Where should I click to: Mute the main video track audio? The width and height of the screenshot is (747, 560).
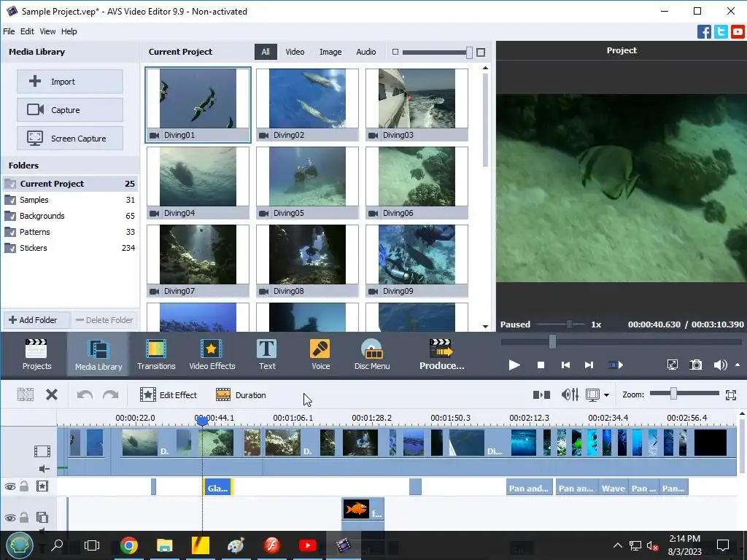pyautogui.click(x=44, y=469)
